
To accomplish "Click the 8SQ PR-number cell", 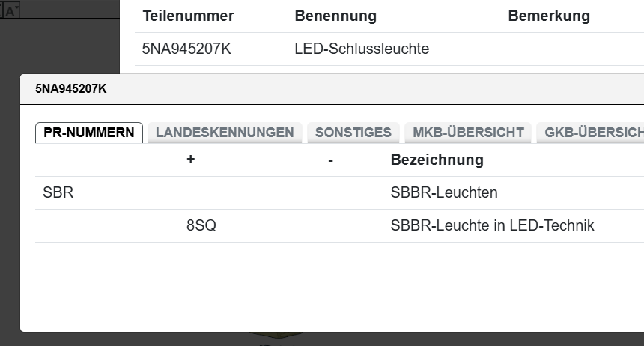I will click(201, 225).
